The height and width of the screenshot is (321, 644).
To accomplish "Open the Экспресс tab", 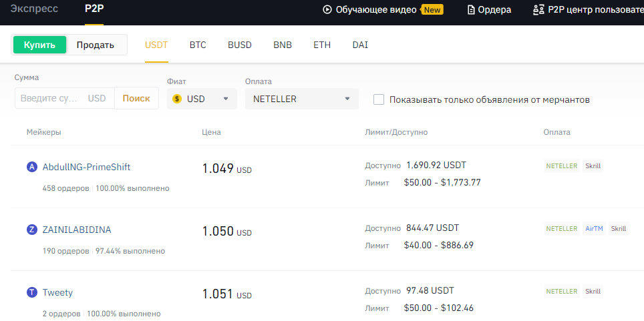I will 34,9.
